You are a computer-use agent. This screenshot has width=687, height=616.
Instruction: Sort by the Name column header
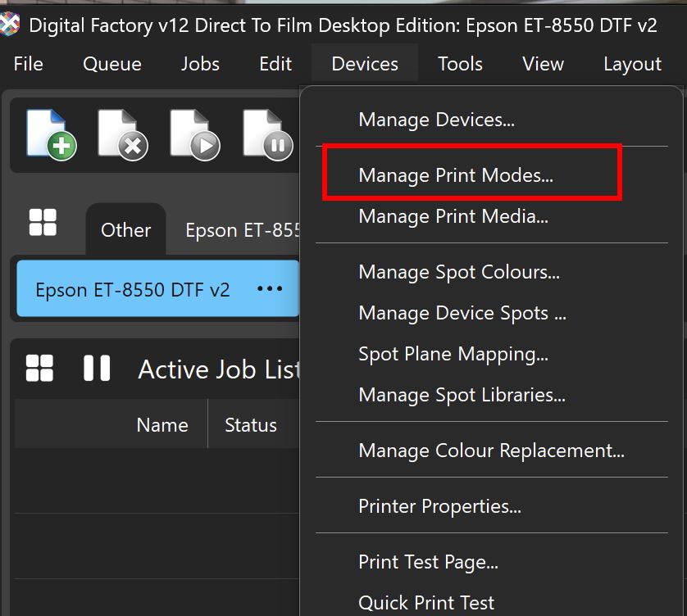coord(162,424)
